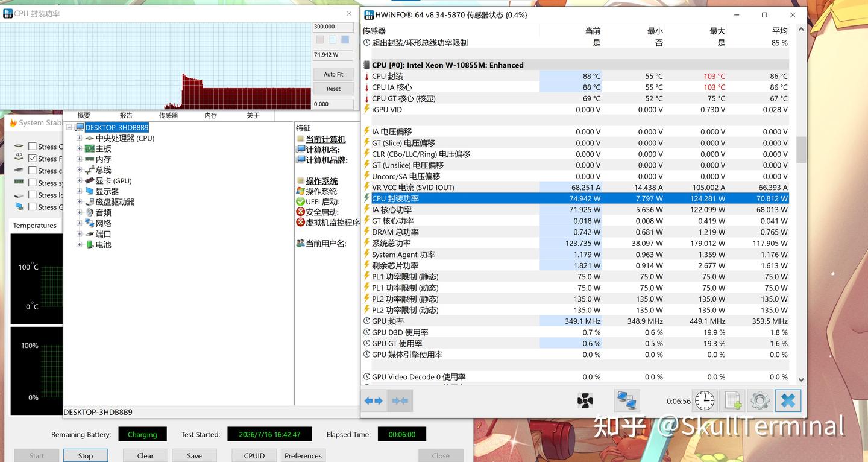This screenshot has height=462, width=868.
Task: Expand the 主板 tree node
Action: click(x=79, y=148)
